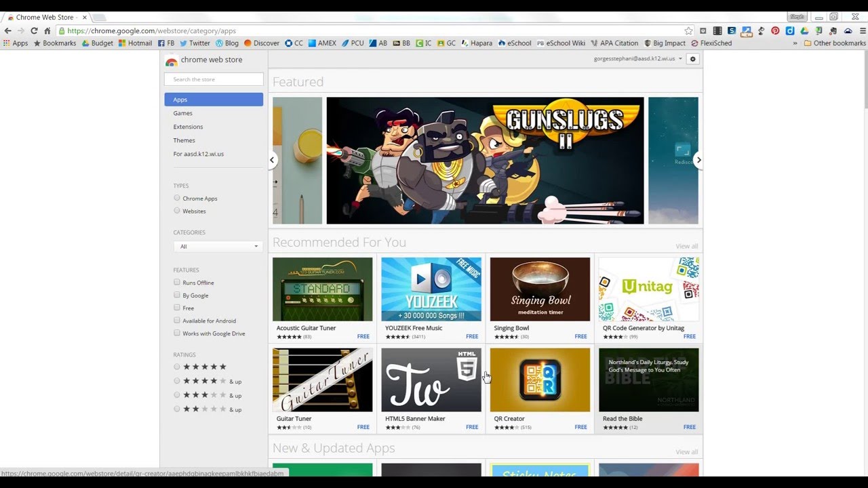Show previous featured slide arrow

coord(272,160)
